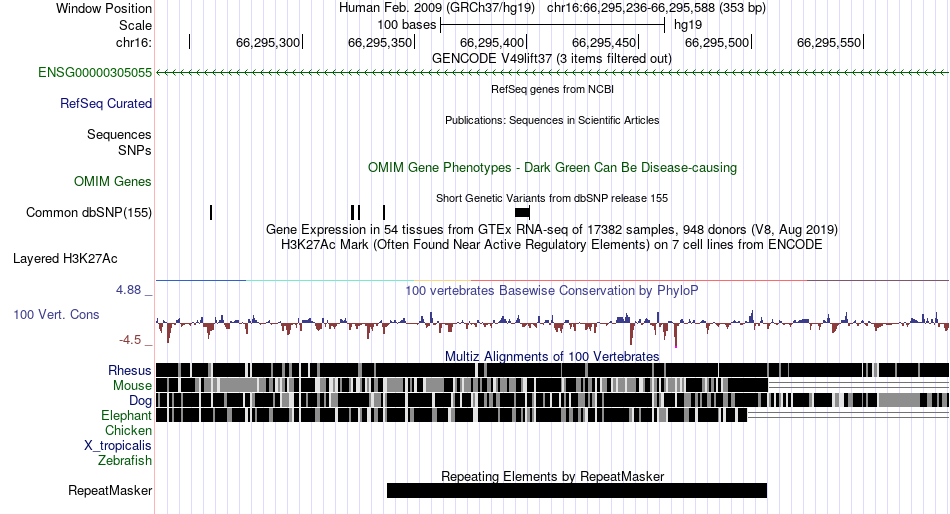Click the Dog alignment row bar

[x=552, y=400]
